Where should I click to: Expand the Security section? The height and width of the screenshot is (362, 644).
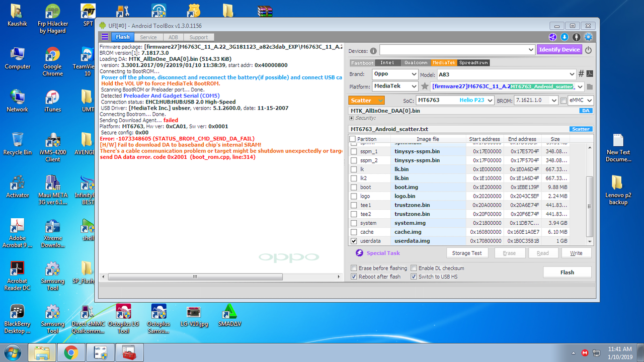(x=351, y=118)
